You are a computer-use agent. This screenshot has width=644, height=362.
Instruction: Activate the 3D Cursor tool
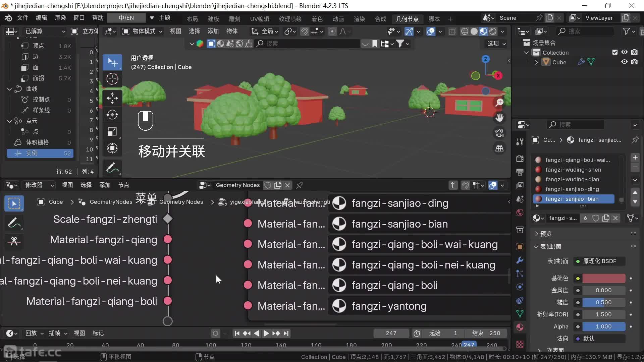(x=112, y=79)
